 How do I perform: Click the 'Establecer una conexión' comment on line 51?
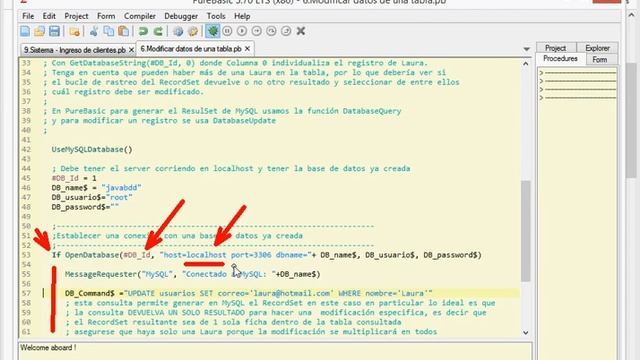178,236
